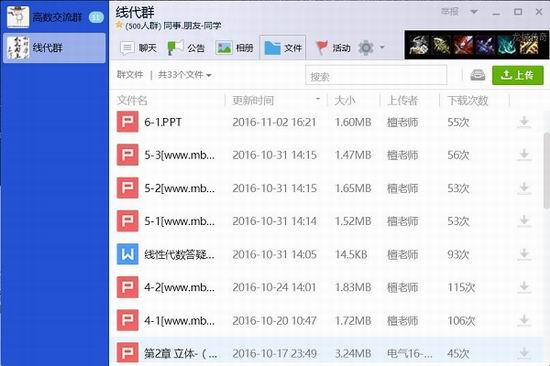Download the 线性代数答疑 document

point(524,254)
